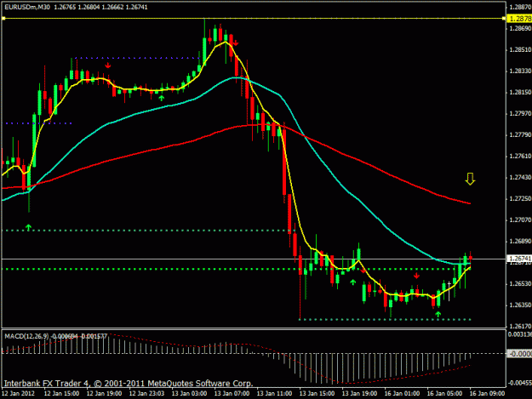Click the 1.26741 current price tag

pos(519,259)
